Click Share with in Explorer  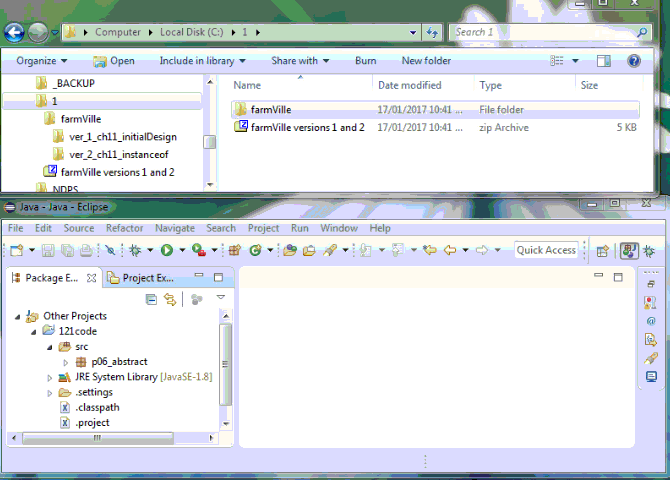[300, 61]
